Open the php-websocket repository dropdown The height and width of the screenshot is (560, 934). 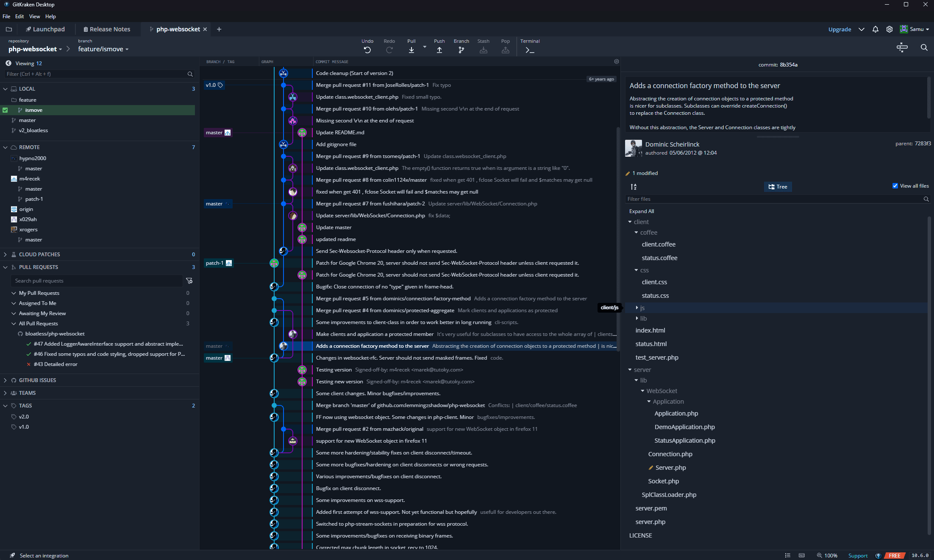point(35,49)
